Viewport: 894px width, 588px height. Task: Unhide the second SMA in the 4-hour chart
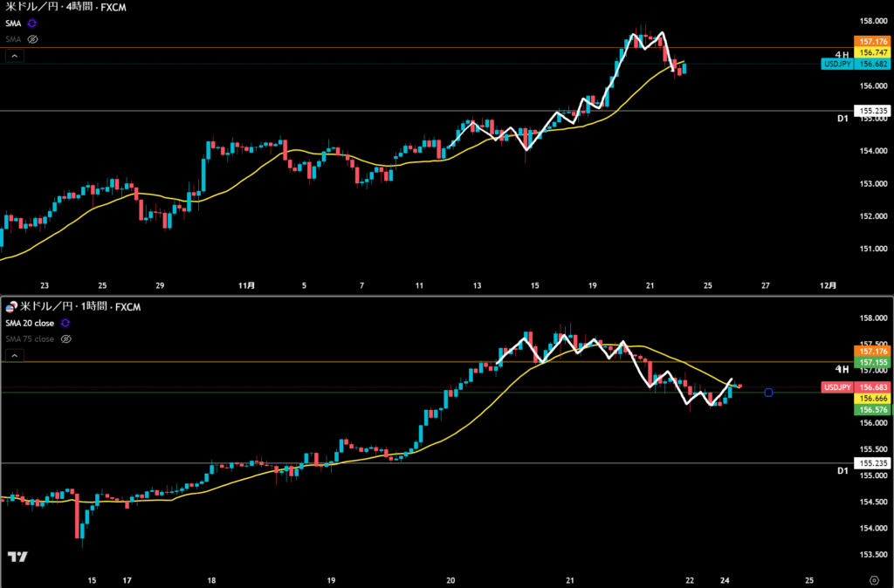click(x=32, y=39)
